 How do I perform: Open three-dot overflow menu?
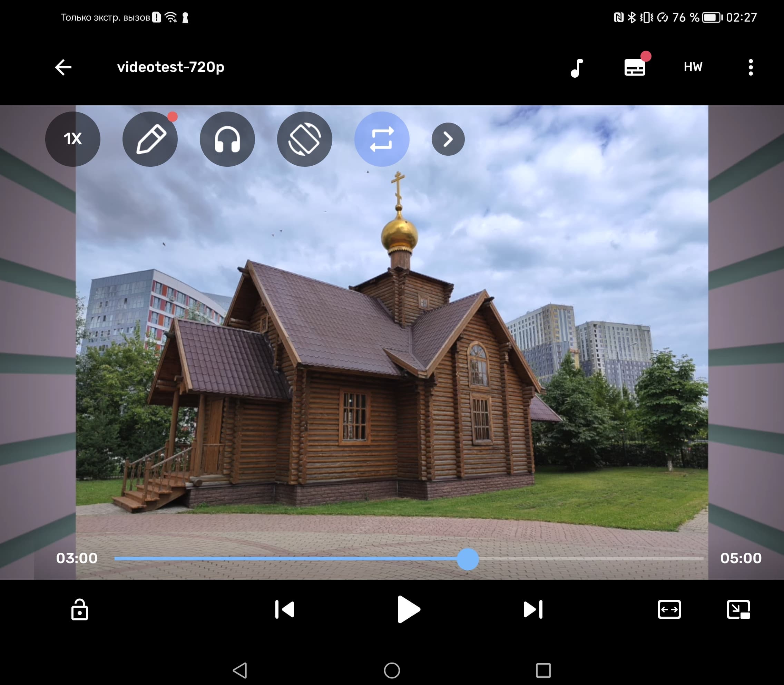pos(751,67)
